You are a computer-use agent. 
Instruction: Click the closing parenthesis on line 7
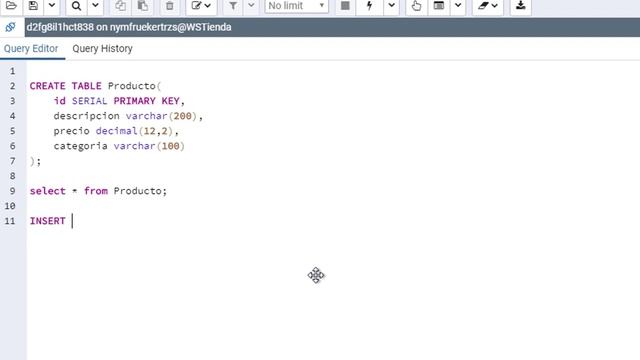point(32,161)
